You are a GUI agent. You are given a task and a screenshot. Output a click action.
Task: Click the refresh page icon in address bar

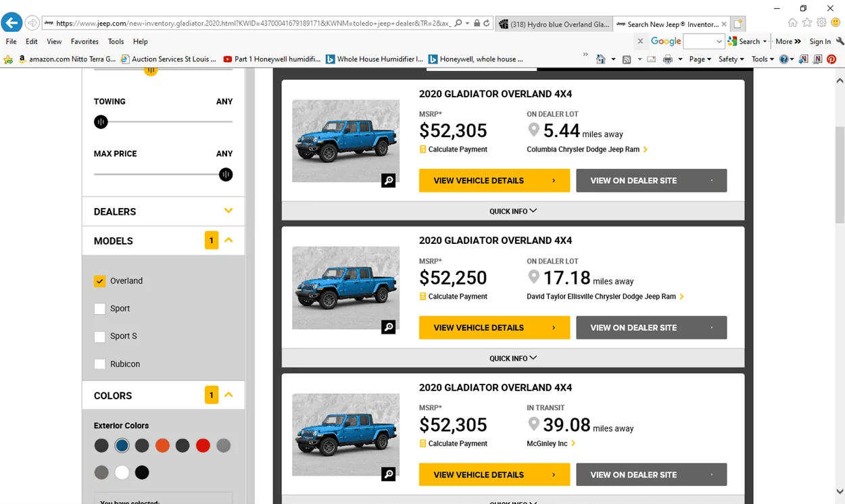click(x=487, y=24)
